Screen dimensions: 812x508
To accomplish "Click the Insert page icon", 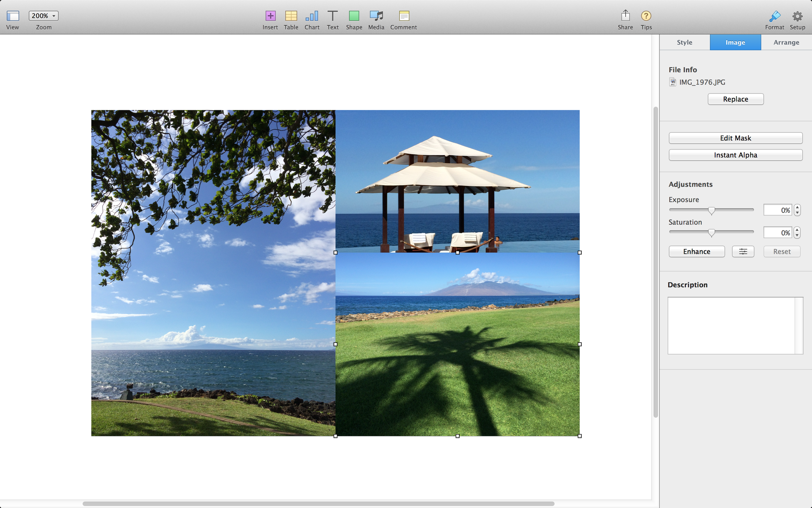I will click(270, 16).
